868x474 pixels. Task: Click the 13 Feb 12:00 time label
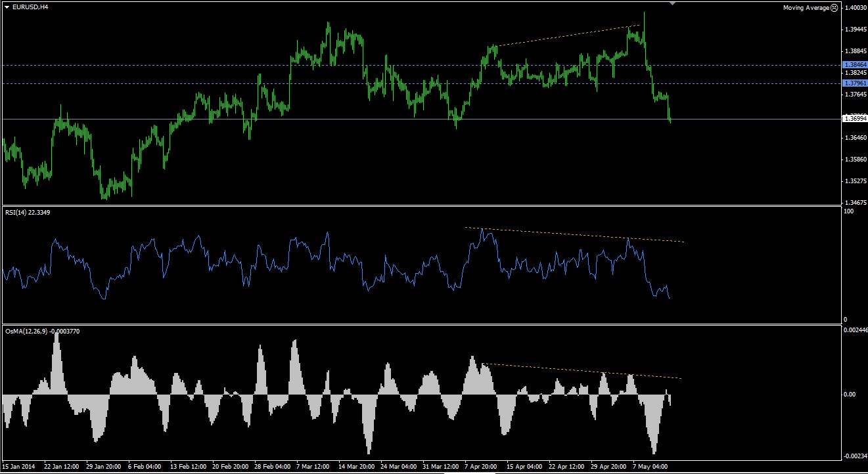[x=189, y=467]
